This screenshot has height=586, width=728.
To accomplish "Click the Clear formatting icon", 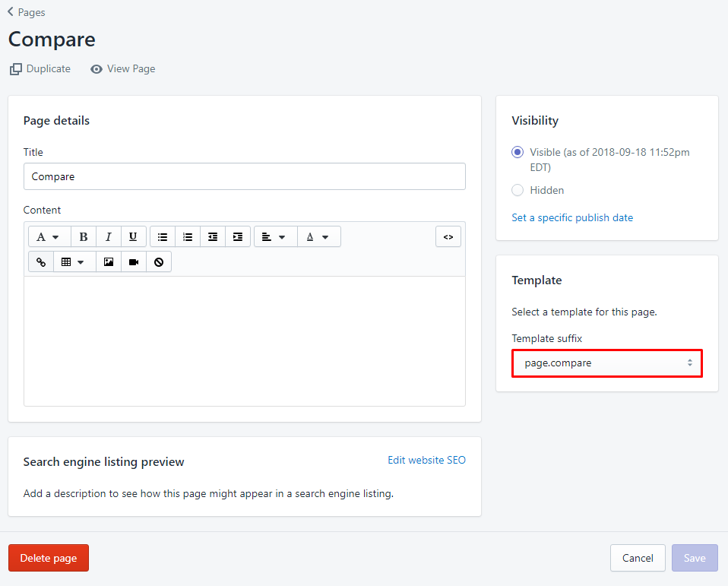I will pos(159,262).
